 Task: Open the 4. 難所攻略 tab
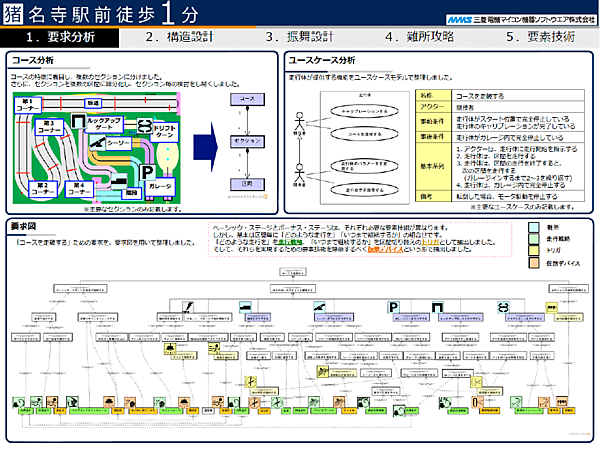[419, 37]
